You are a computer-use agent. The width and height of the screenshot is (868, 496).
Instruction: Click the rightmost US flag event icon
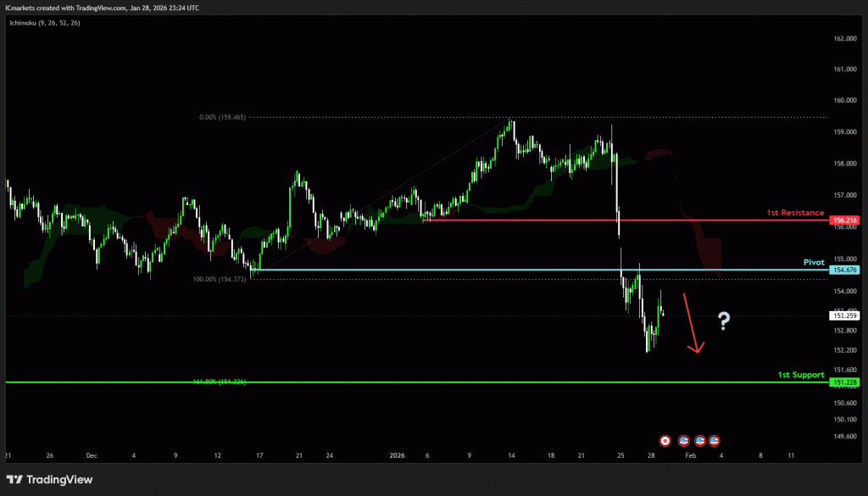[x=715, y=440]
